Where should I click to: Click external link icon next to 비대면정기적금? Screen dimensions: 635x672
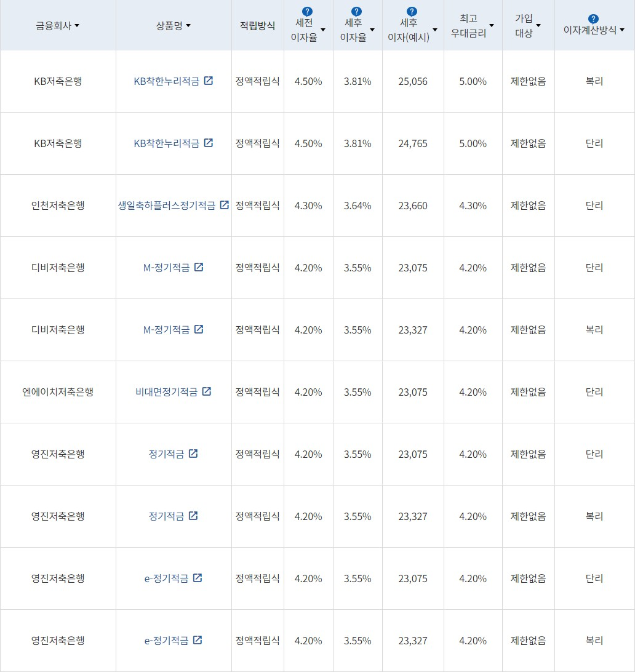click(x=207, y=391)
